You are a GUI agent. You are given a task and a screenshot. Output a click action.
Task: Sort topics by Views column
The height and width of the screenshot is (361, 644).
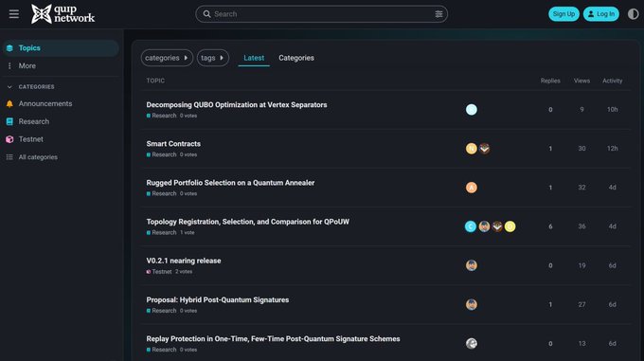point(581,81)
